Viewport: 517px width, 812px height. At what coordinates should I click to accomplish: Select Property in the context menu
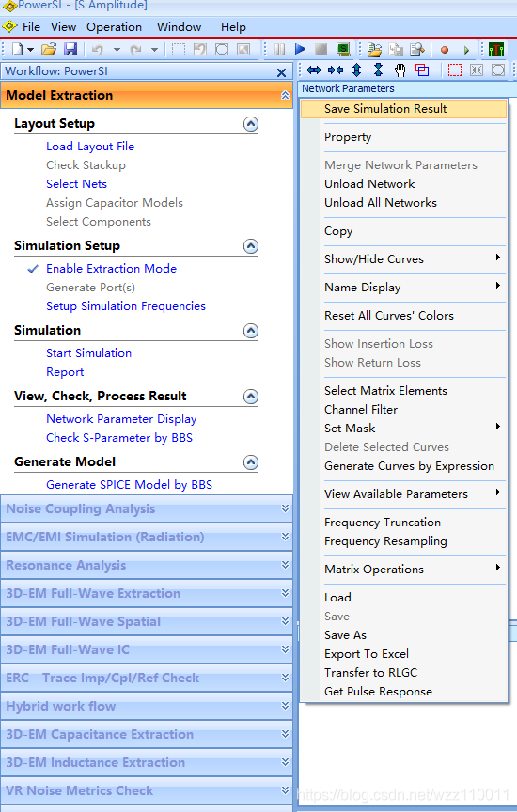[403, 137]
